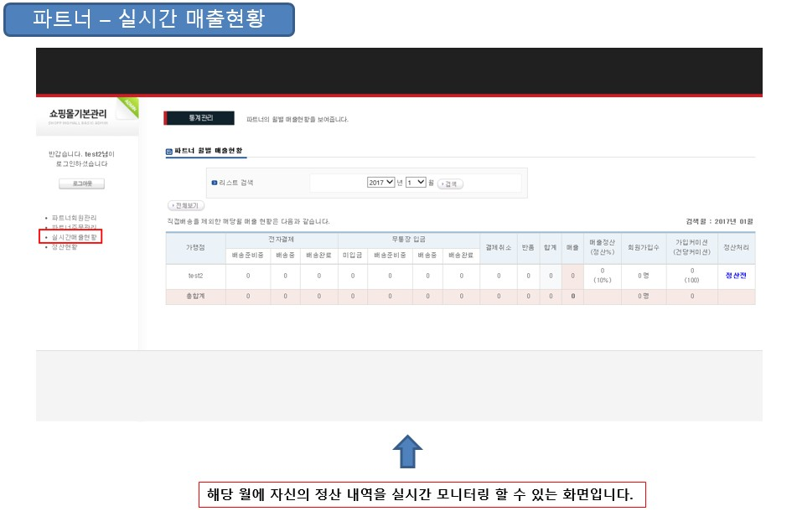
Task: Click the 리스트 검색 blue bullet icon
Action: point(214,183)
